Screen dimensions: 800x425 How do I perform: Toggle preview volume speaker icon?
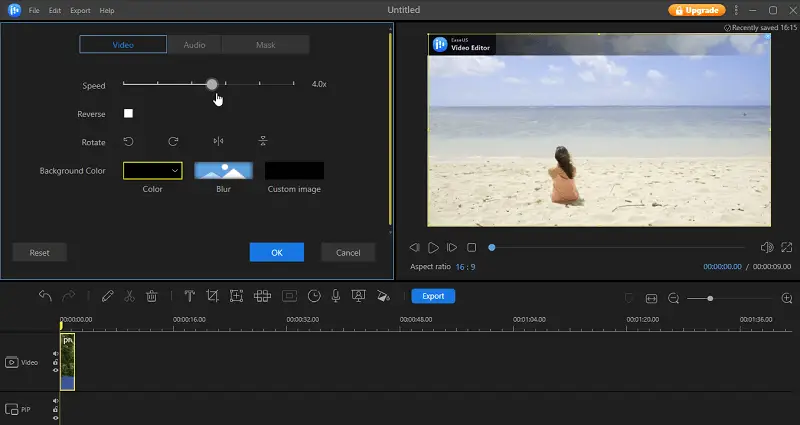[x=766, y=247]
